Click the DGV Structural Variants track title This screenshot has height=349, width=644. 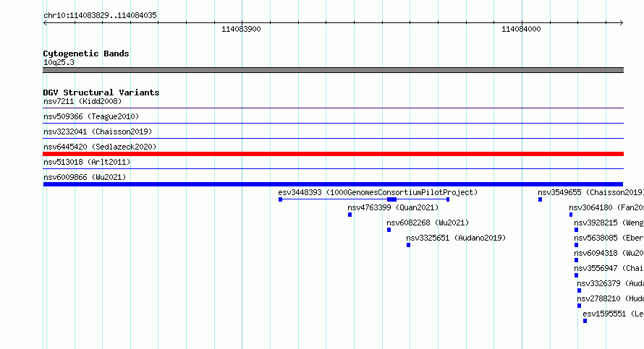[x=101, y=92]
